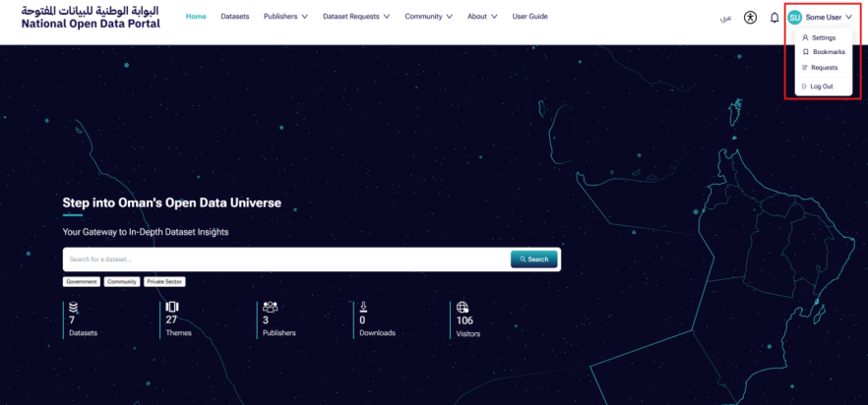Viewport: 868px width, 405px height.
Task: Click the Themes statistic icon
Action: [x=172, y=307]
